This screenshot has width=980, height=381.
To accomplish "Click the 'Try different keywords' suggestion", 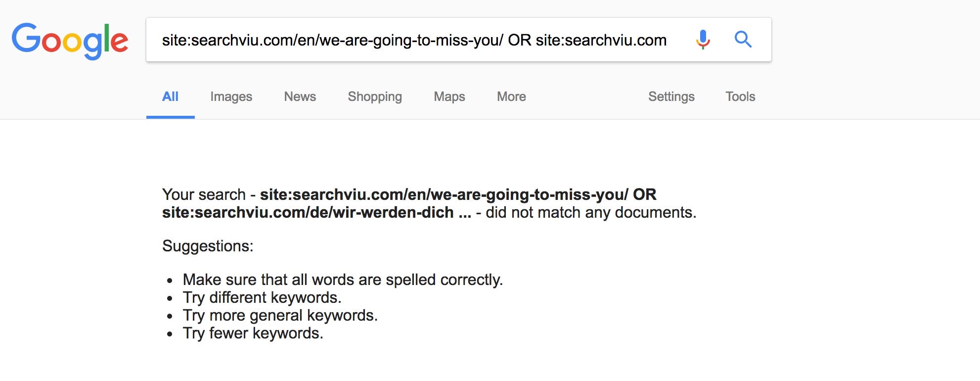I will point(262,297).
